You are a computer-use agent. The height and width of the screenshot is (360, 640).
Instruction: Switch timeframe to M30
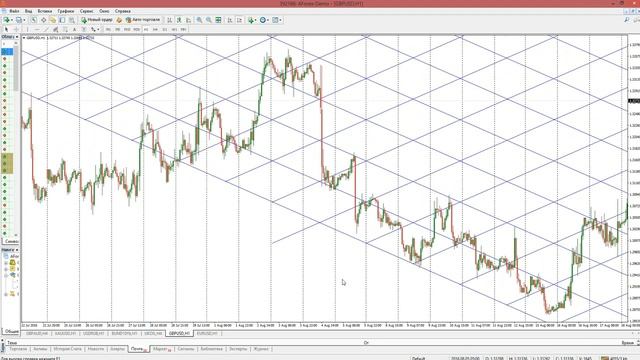(x=136, y=29)
